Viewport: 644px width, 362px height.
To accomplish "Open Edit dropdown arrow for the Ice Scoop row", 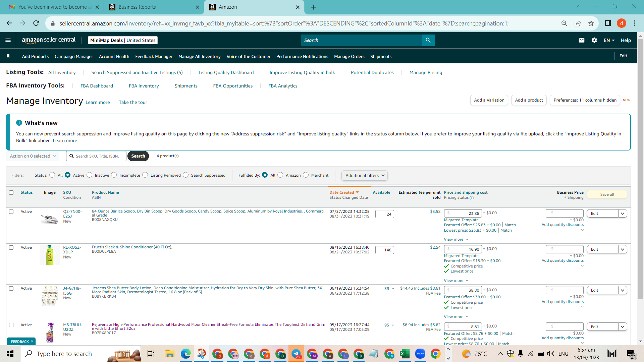I will coord(623,214).
